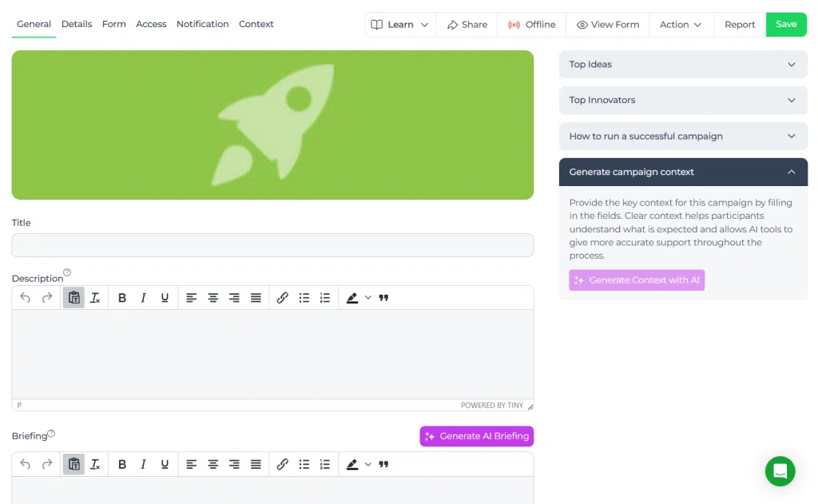The height and width of the screenshot is (504, 818).
Task: Open highlight color dropdown in Description editor
Action: (x=367, y=298)
